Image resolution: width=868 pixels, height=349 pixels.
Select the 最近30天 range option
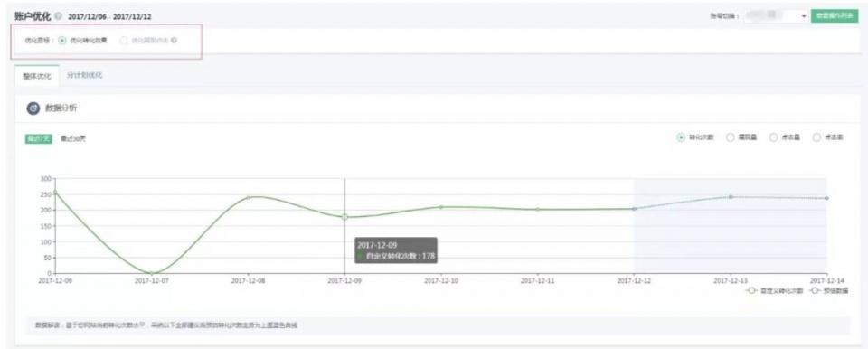pos(73,139)
